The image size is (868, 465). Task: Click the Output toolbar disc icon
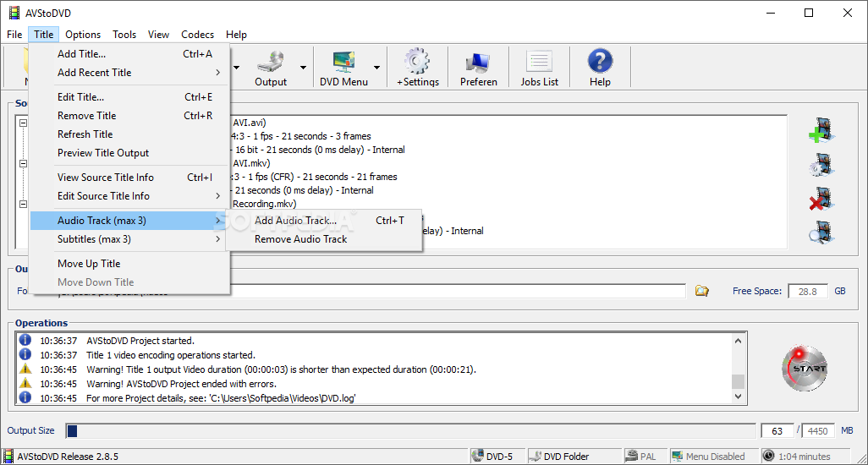point(271,62)
